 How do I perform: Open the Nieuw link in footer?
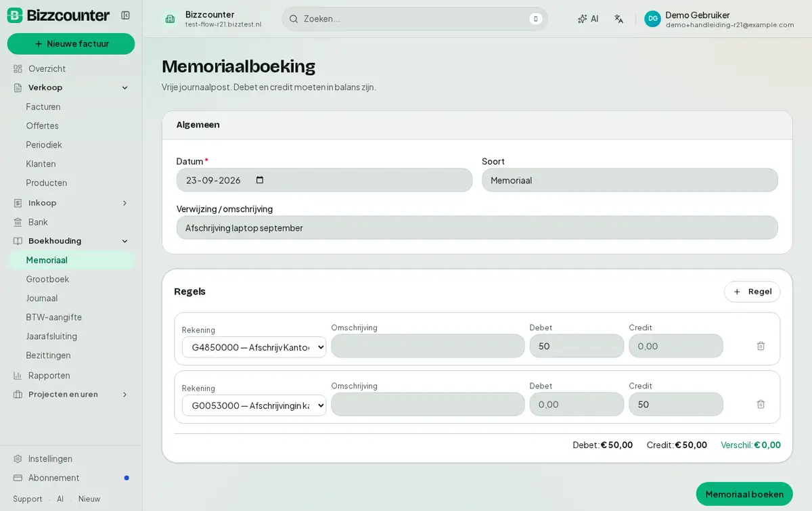point(89,499)
